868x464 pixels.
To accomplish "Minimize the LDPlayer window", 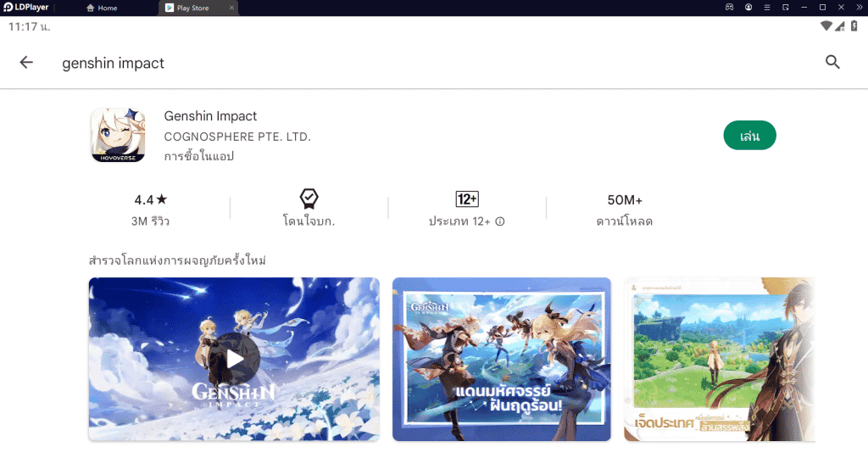I will click(x=804, y=7).
